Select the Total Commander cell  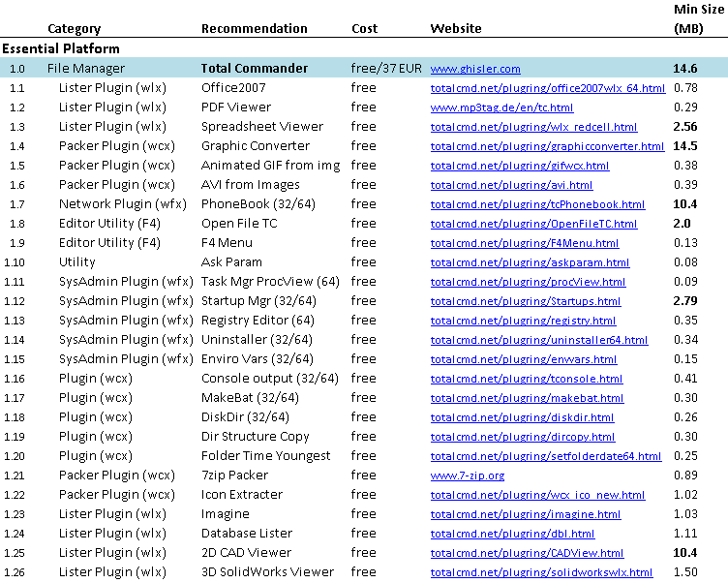[255, 69]
